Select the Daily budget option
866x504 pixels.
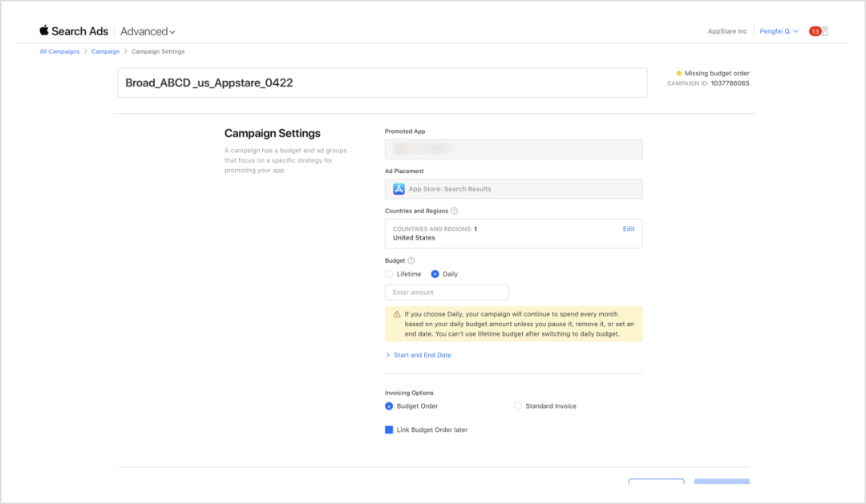(435, 274)
